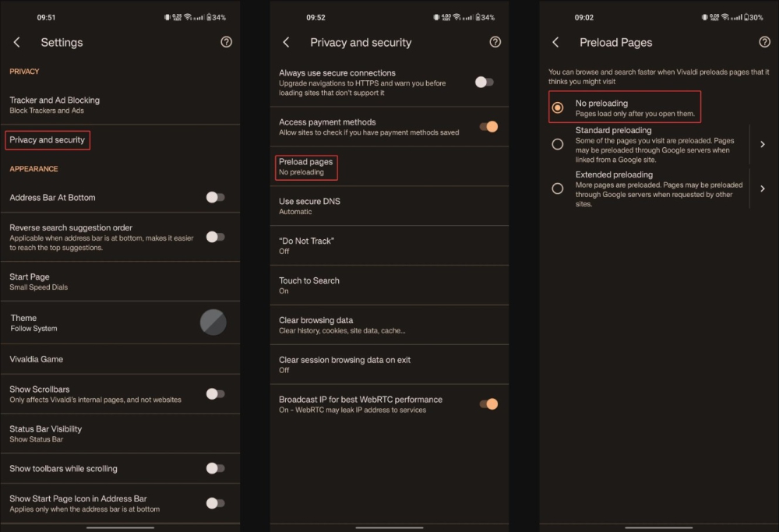Viewport: 779px width, 532px height.
Task: Tap the back arrow on Settings screen
Action: (17, 42)
